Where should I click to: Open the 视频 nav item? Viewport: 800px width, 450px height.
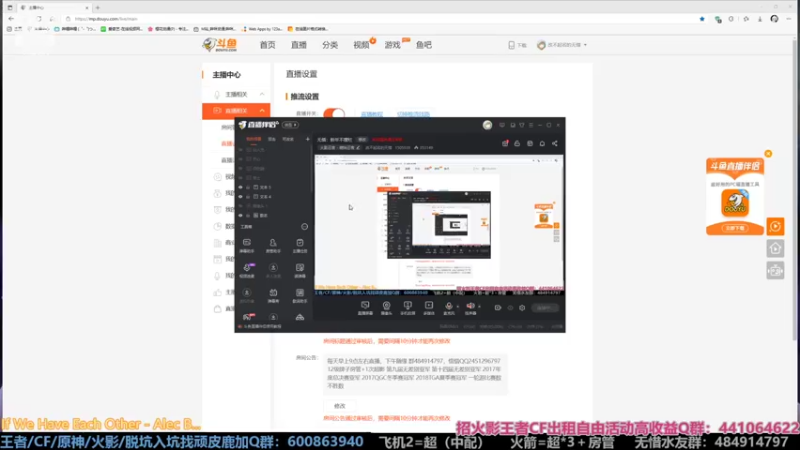coord(361,45)
